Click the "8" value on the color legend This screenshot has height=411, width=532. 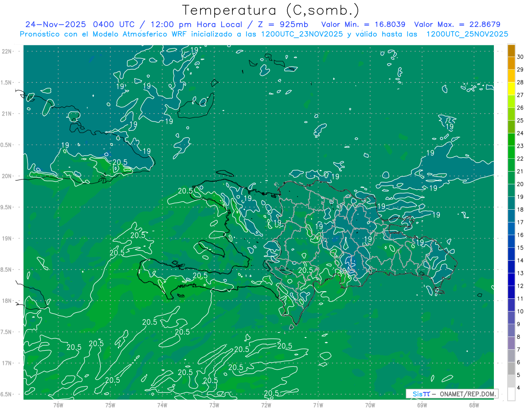(519, 337)
